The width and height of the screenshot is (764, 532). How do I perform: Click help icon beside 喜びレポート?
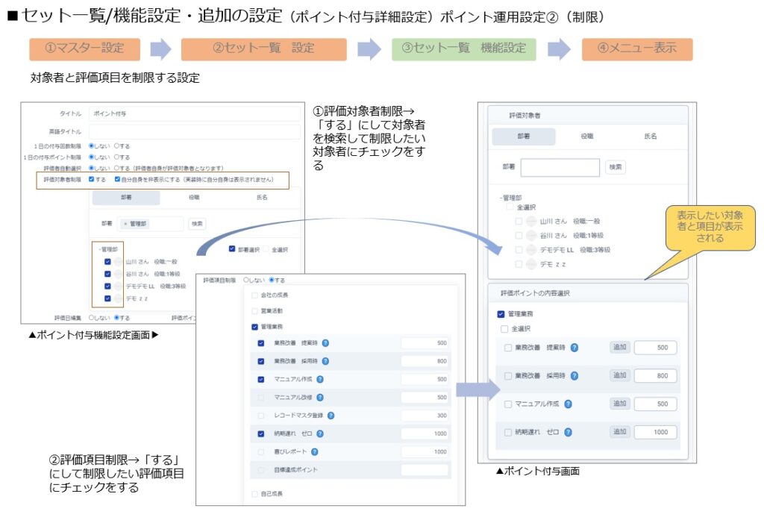click(x=315, y=451)
